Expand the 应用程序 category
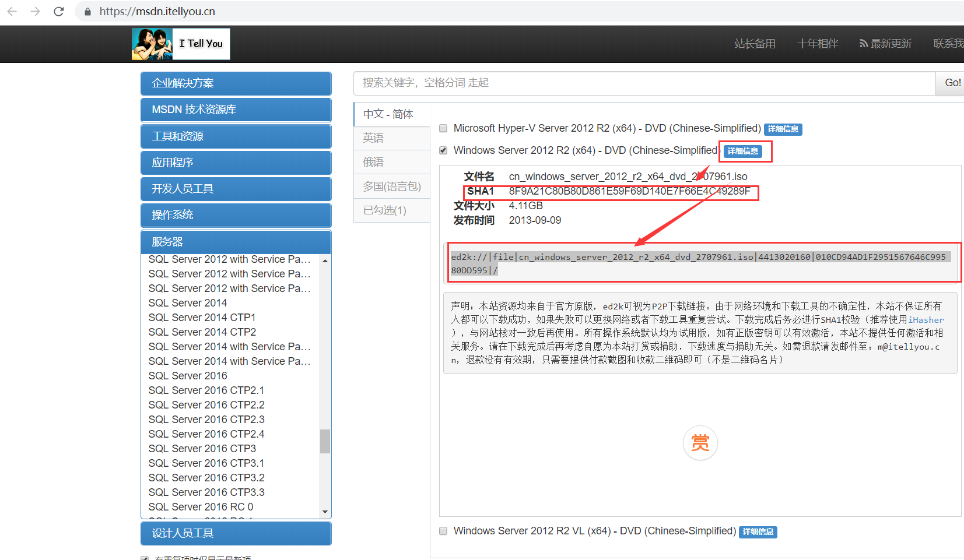Screen dimensions: 964x560 pos(236,163)
